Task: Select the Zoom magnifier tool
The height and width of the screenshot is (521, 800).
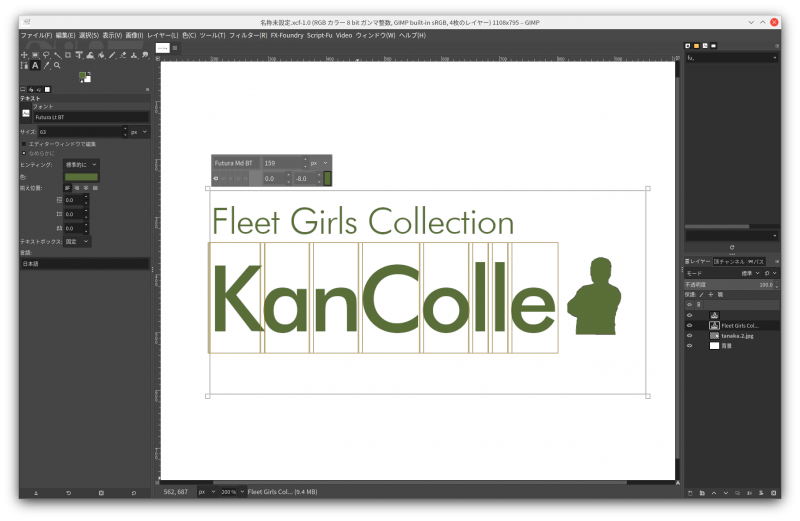Action: [57, 65]
